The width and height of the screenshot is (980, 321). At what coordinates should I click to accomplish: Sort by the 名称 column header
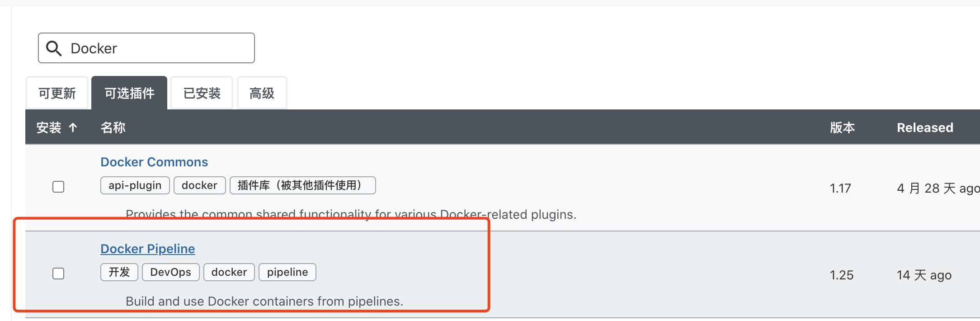(113, 128)
